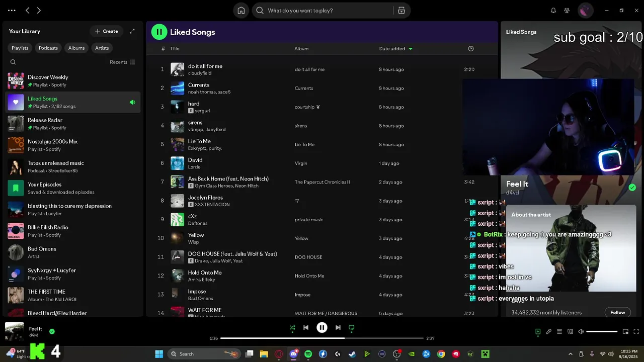Click the now-playing album cover thumbnail
The height and width of the screenshot is (362, 644).
[x=14, y=332]
